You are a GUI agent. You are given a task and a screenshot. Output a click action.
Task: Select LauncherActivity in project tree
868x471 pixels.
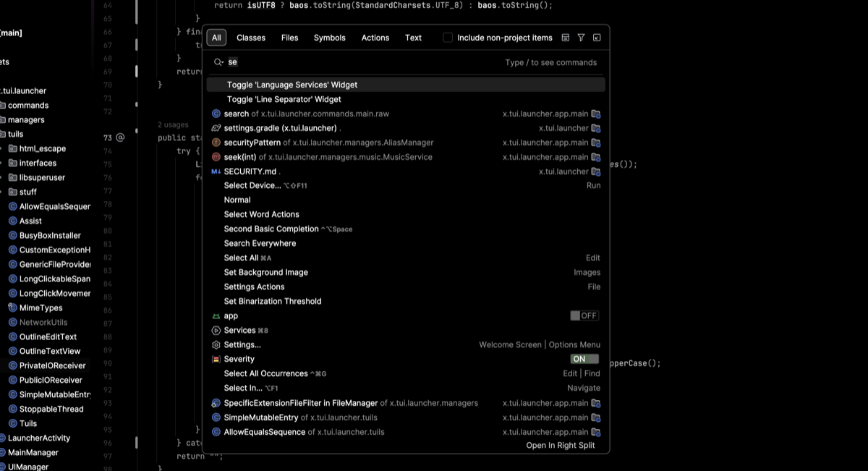coord(39,438)
